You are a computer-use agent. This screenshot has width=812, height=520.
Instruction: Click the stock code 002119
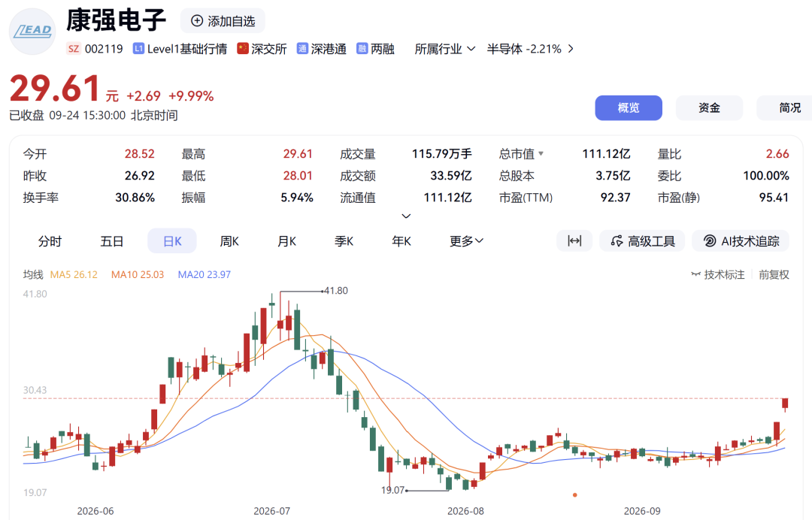tap(104, 49)
